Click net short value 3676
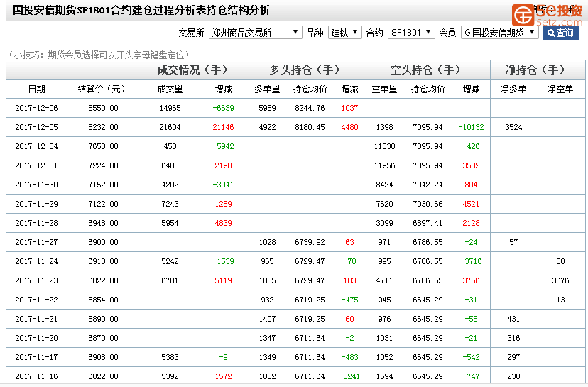This screenshot has height=387, width=588. point(560,280)
